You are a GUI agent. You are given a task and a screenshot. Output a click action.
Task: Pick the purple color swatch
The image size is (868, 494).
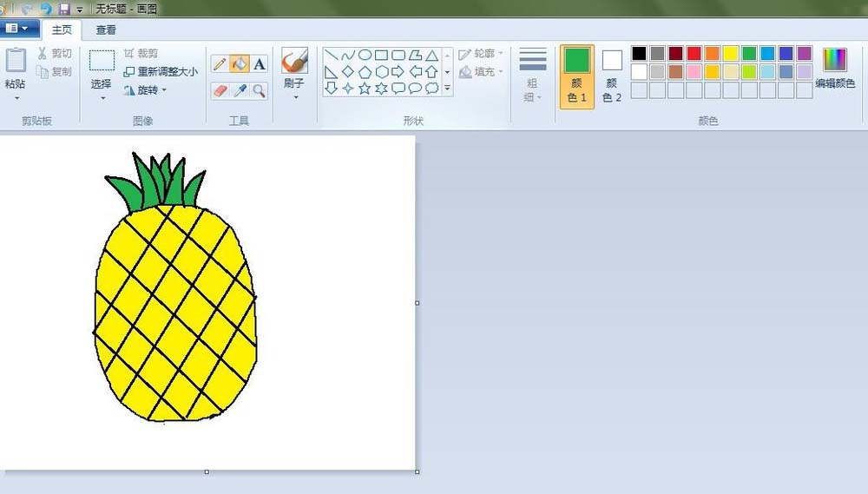click(x=804, y=53)
